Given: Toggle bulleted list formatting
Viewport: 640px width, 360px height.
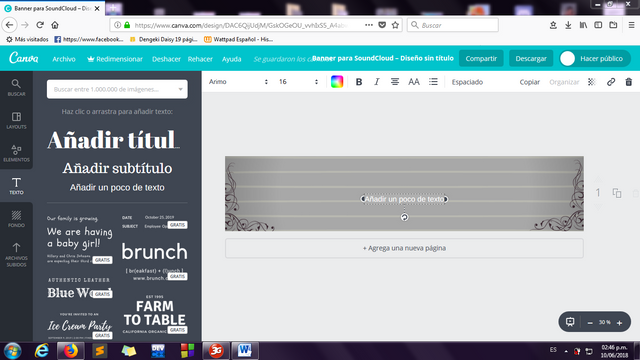Looking at the screenshot, I should point(433,82).
